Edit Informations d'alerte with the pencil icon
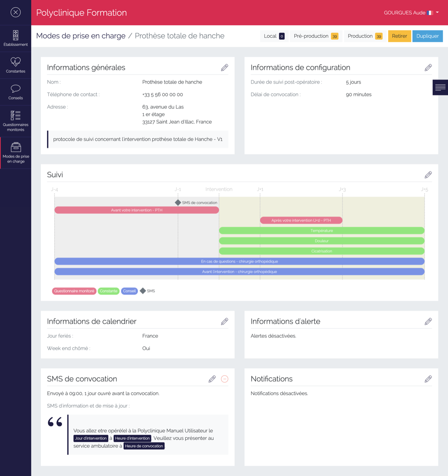The width and height of the screenshot is (448, 476). pyautogui.click(x=428, y=322)
